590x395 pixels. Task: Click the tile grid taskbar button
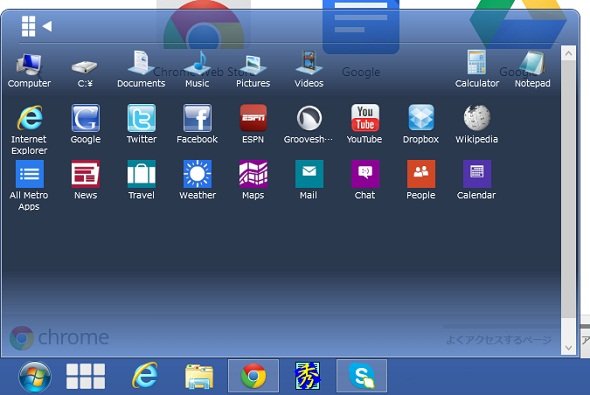(x=85, y=376)
